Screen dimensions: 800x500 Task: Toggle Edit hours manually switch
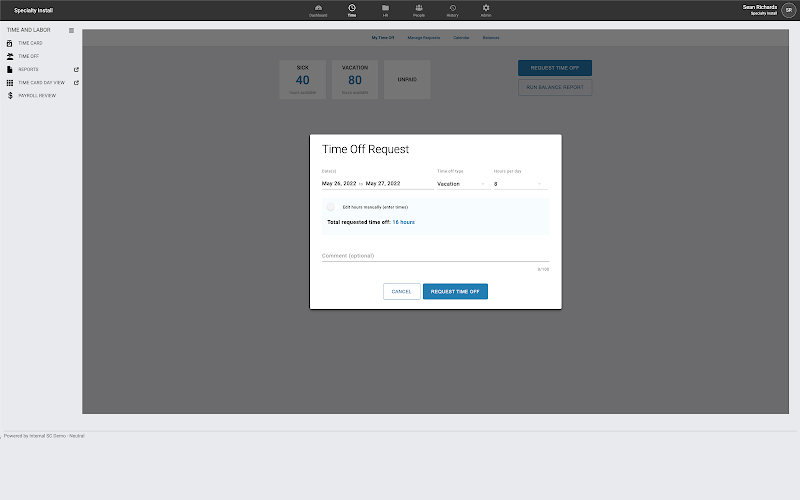click(331, 207)
